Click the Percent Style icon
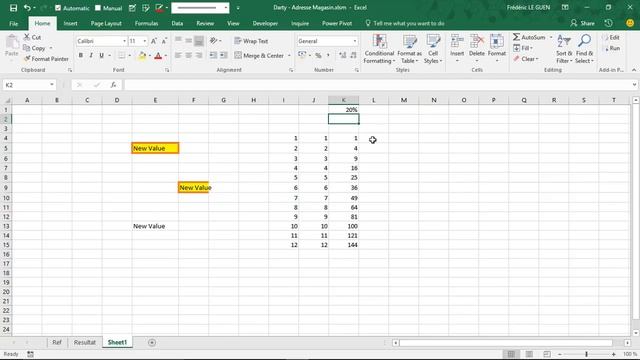This screenshot has width=640, height=360. pos(318,56)
